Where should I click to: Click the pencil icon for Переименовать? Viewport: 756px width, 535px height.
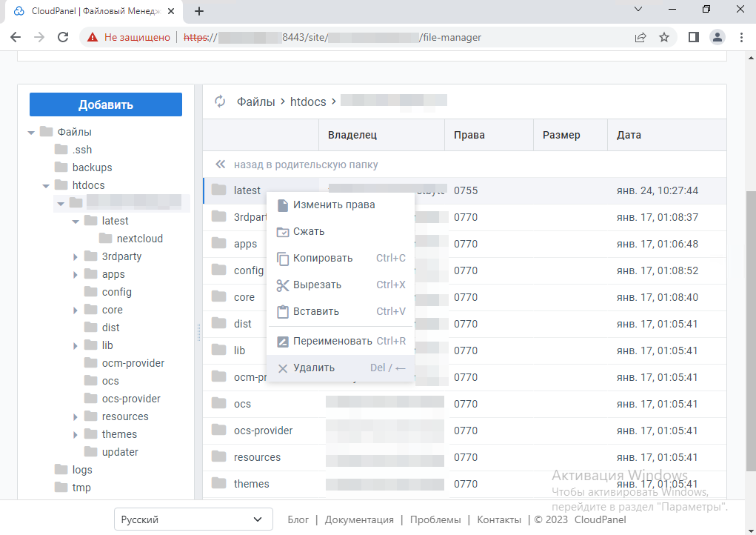click(282, 342)
